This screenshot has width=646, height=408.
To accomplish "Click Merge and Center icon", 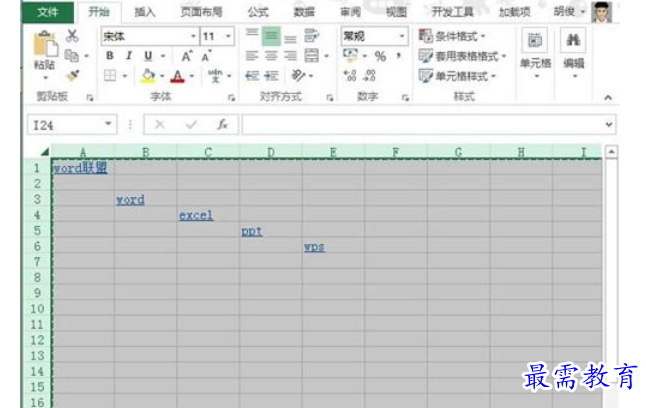I will pos(311,56).
